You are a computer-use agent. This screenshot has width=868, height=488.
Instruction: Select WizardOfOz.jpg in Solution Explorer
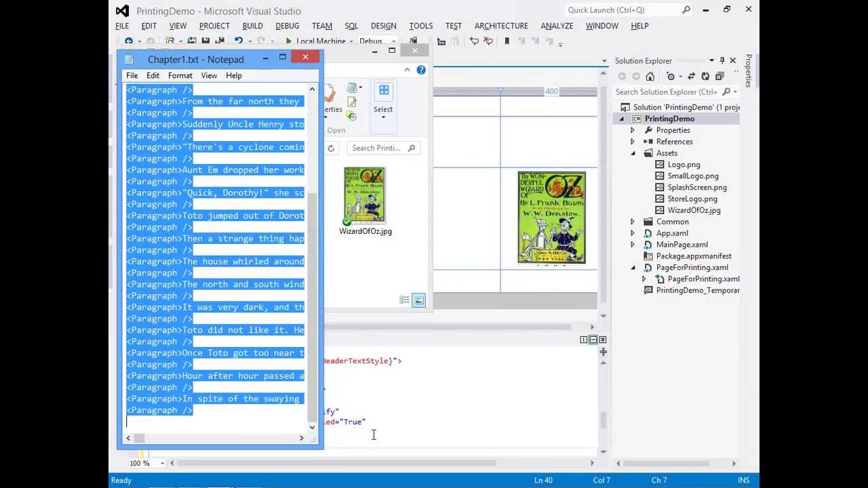tap(694, 210)
